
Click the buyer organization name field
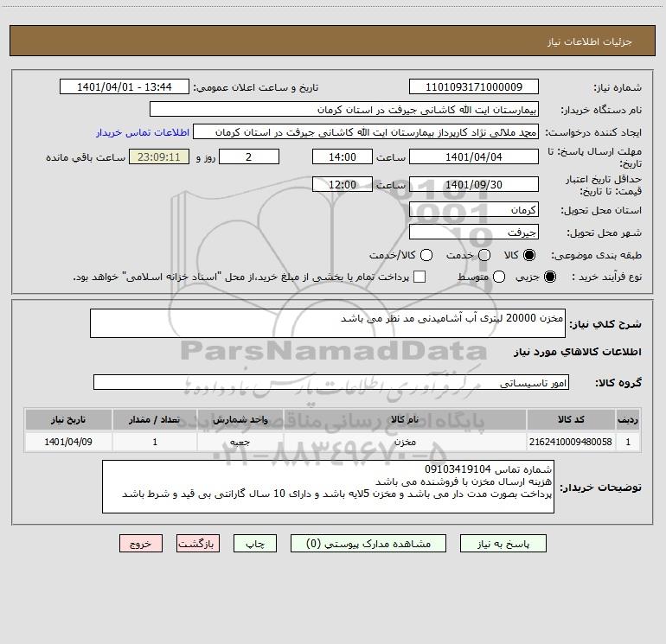click(x=344, y=110)
